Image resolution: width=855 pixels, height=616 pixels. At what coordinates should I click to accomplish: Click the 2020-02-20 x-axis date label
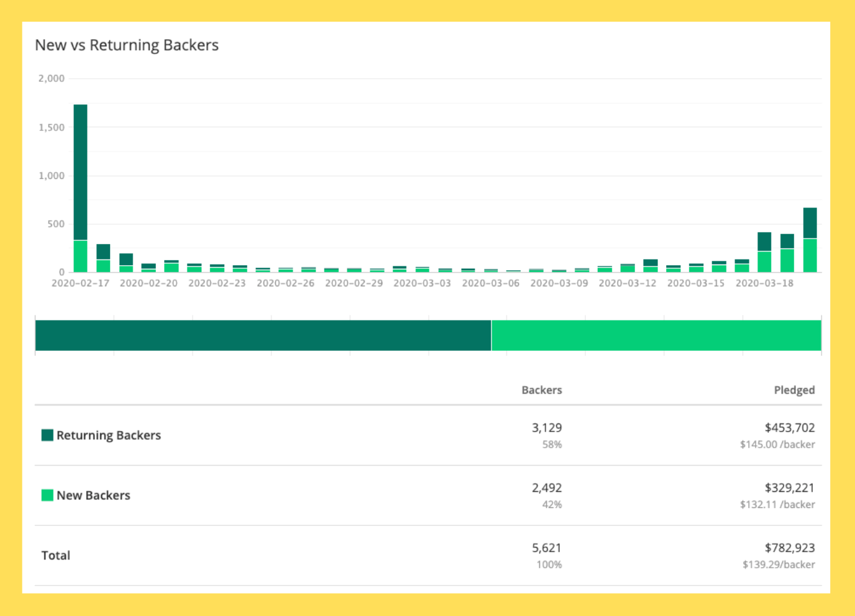click(149, 283)
